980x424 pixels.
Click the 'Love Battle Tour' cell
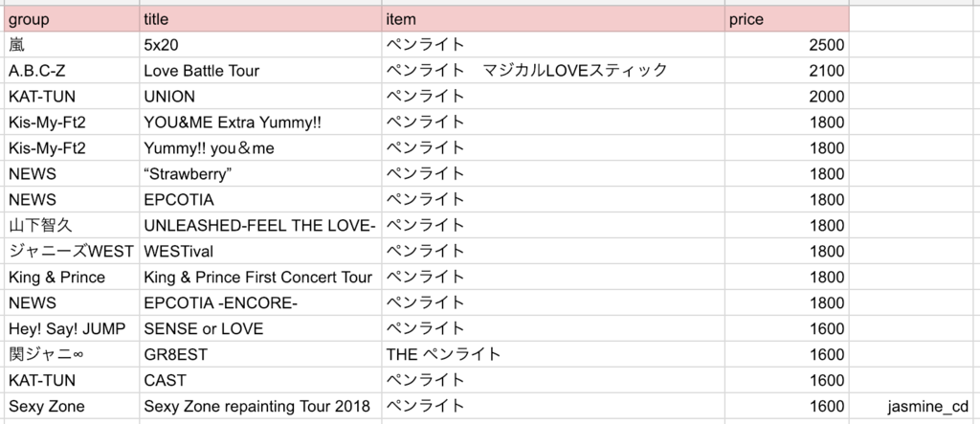[260, 71]
